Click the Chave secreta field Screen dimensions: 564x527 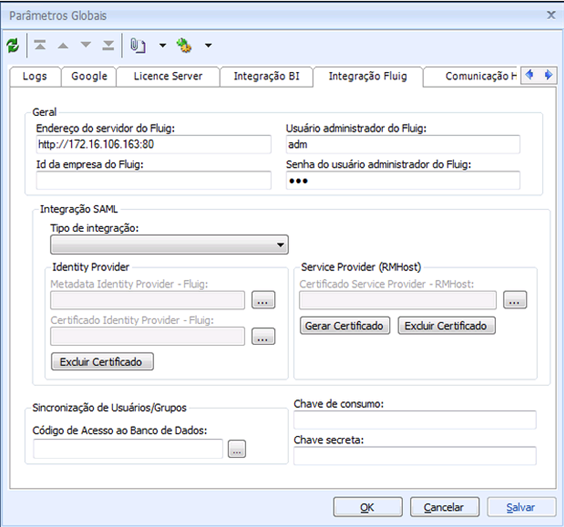[415, 456]
